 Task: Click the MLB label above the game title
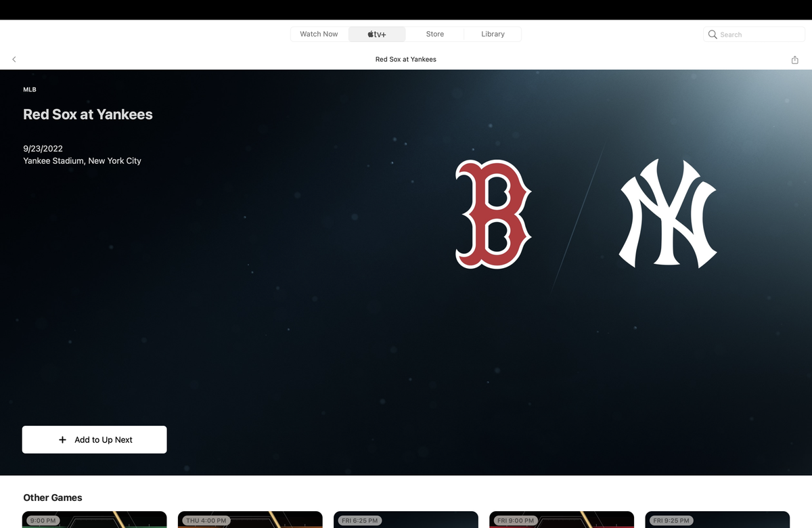[29, 89]
